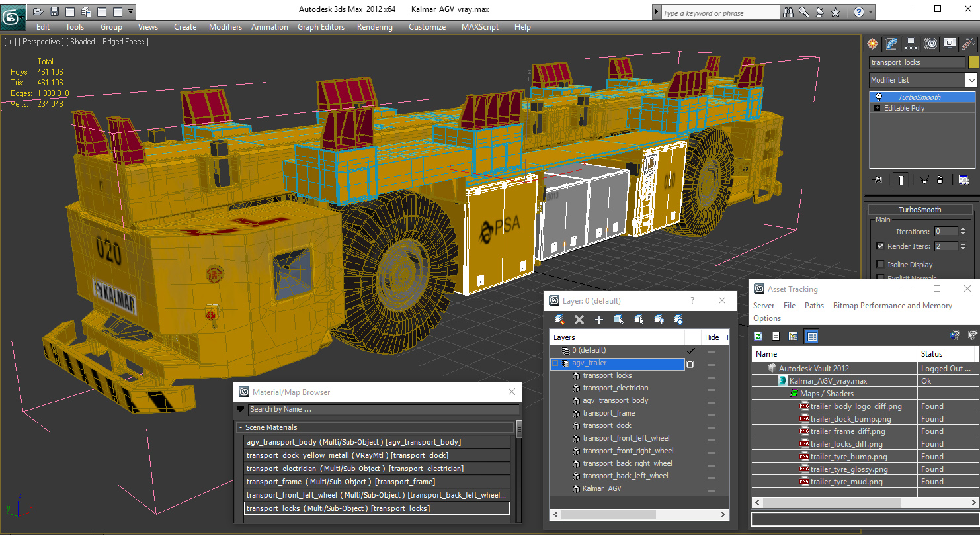Click the Search by Name field

click(384, 410)
